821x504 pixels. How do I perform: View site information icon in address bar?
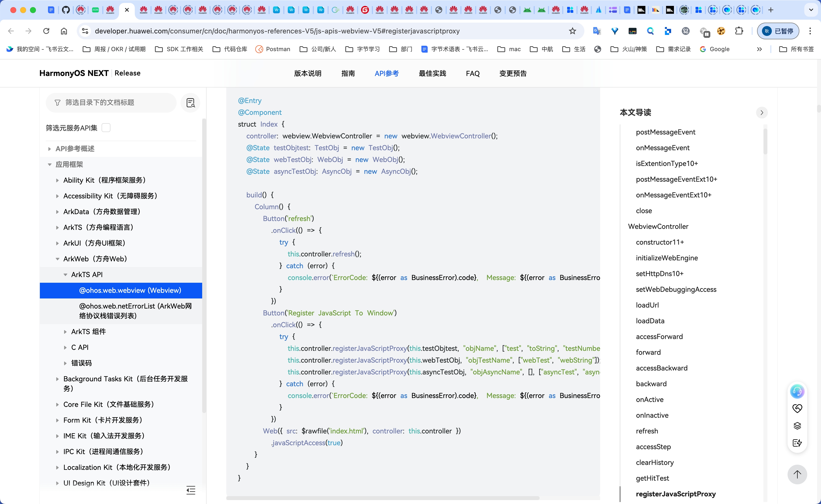point(85,31)
